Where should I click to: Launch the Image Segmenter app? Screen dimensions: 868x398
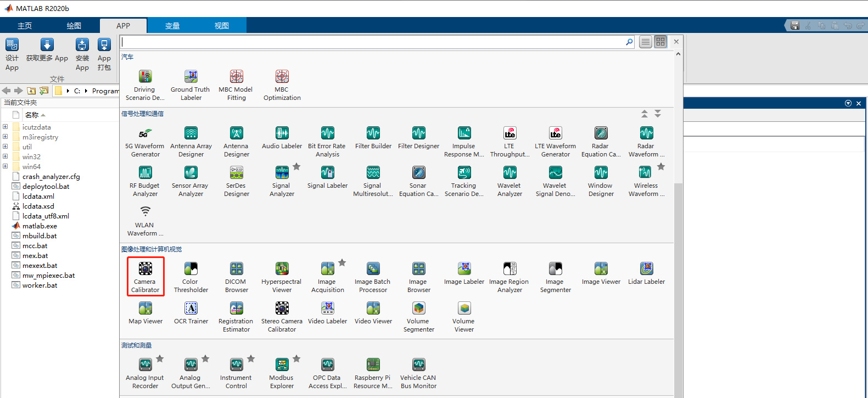click(556, 277)
